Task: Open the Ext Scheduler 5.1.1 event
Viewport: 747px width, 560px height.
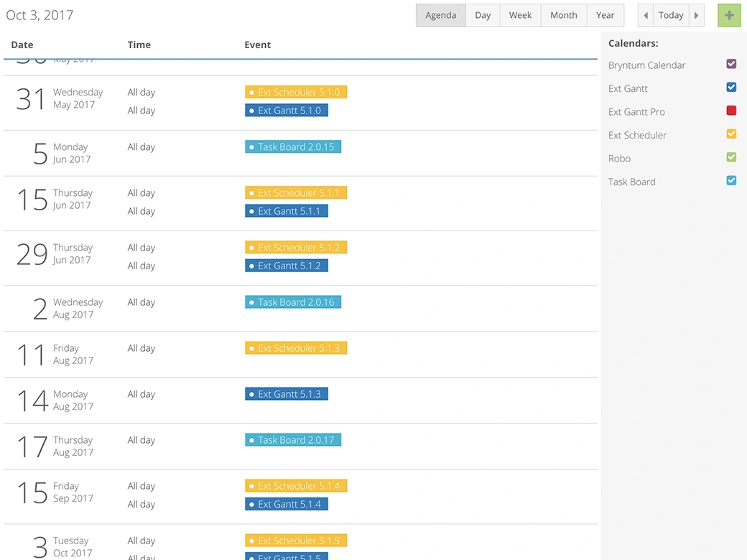Action: tap(296, 193)
